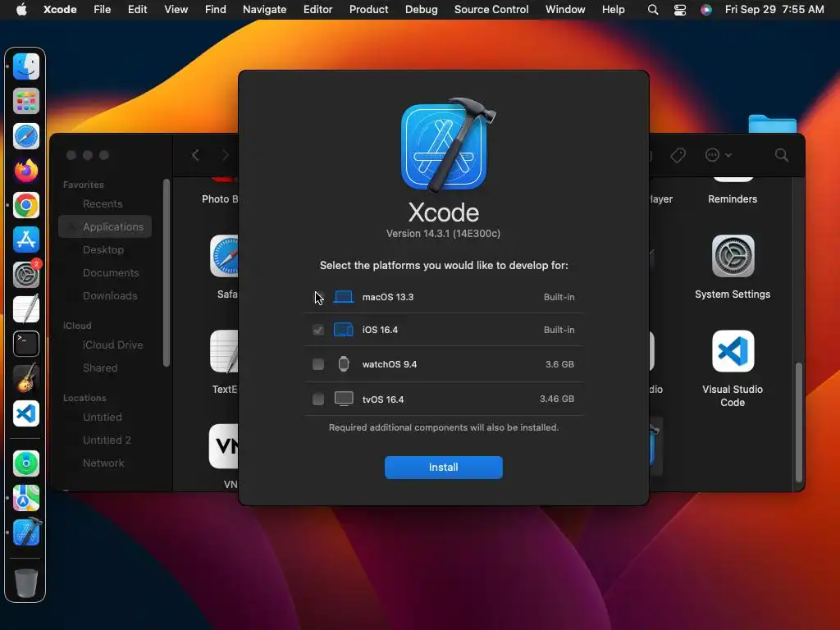The image size is (840, 630).
Task: Open the Apple menu
Action: pyautogui.click(x=21, y=10)
